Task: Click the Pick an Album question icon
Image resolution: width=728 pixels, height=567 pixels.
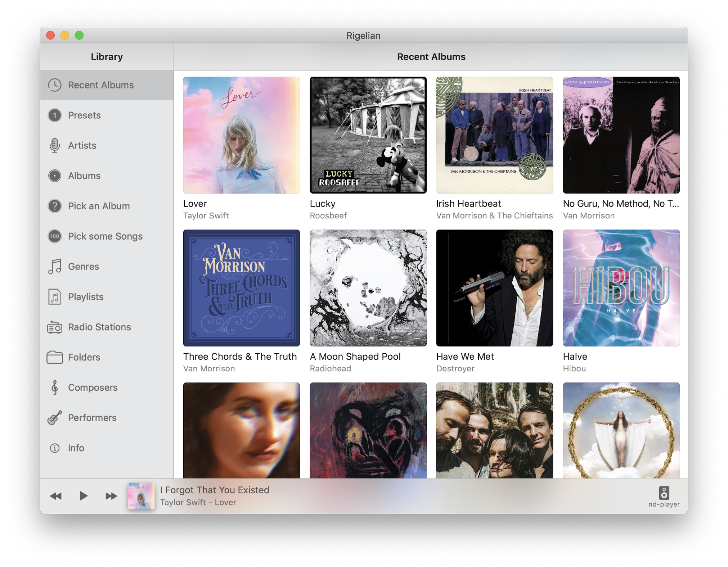Action: tap(55, 206)
